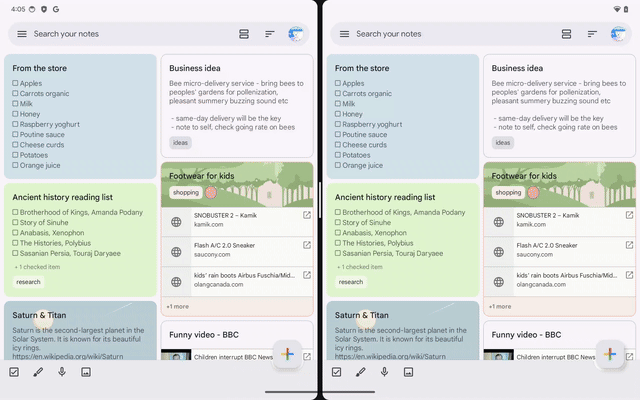
Task: Tick Story of Sinuhe in left pane
Action: tap(16, 223)
